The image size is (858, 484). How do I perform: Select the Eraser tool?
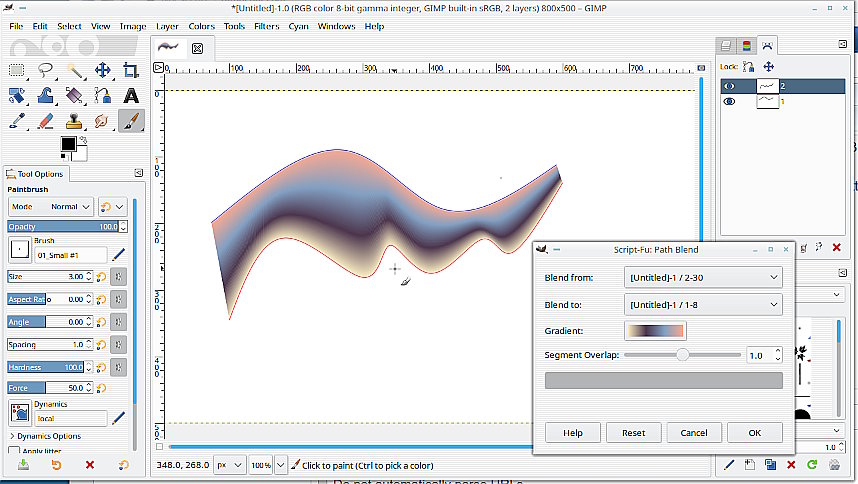point(45,120)
